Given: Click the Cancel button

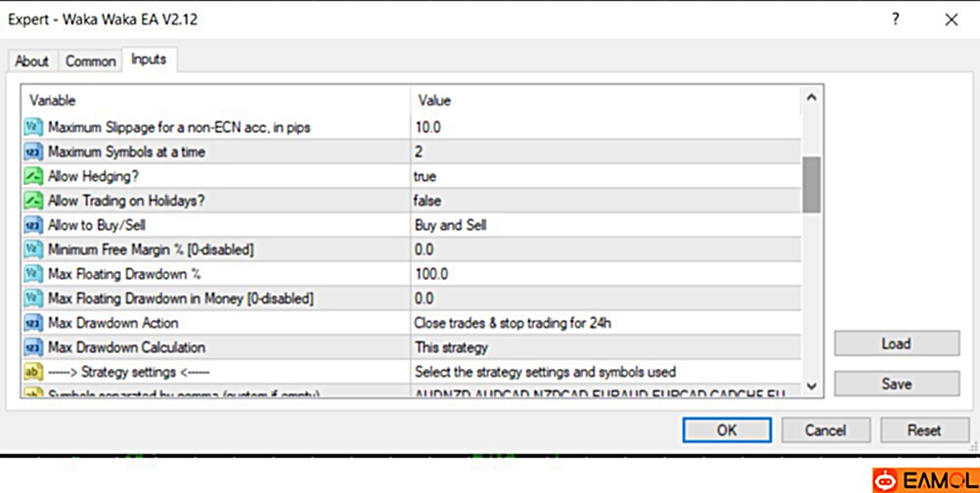Looking at the screenshot, I should (825, 430).
